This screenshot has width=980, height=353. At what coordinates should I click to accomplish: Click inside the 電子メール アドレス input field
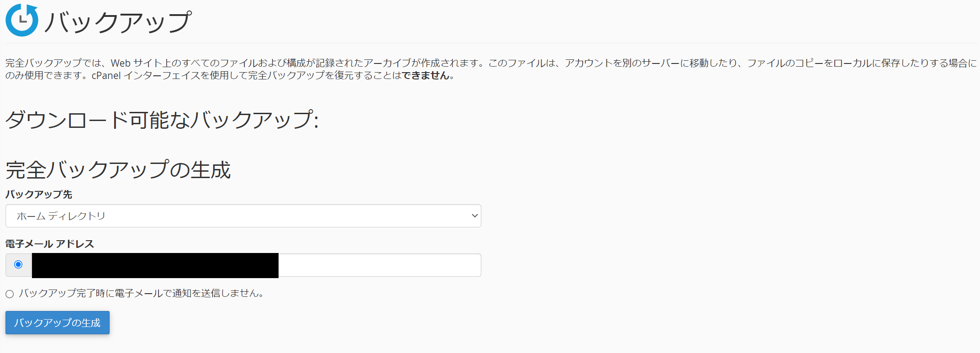pyautogui.click(x=379, y=265)
